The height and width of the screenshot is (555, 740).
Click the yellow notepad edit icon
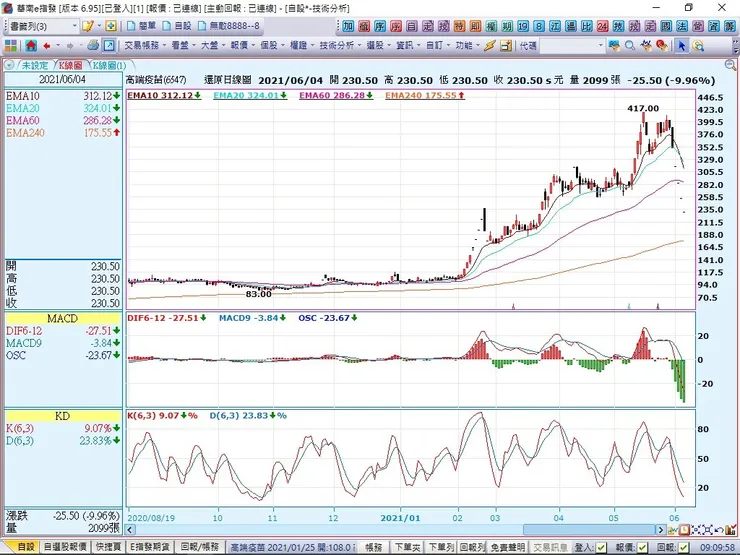[x=87, y=25]
